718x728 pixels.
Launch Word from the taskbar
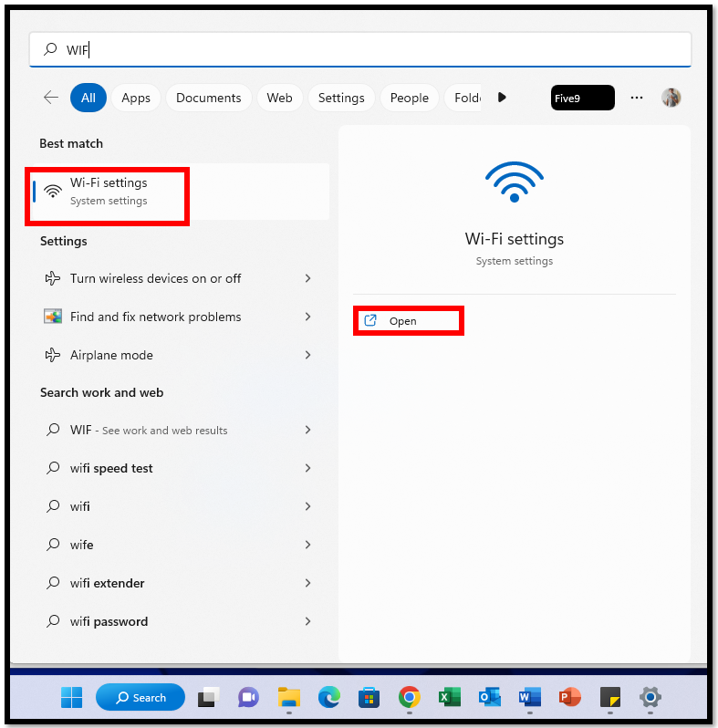(530, 697)
